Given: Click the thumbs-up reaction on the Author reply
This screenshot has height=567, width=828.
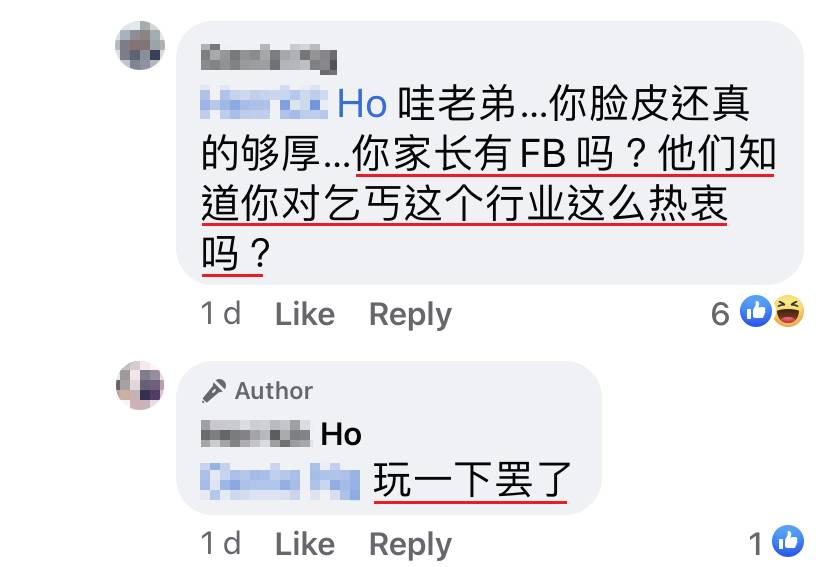Looking at the screenshot, I should pos(788,541).
